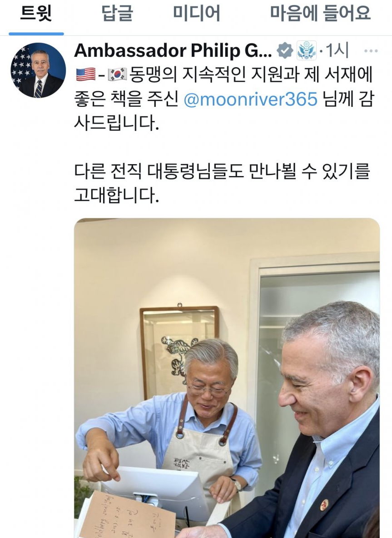
Task: Click the Ambassador Philip G... display name
Action: (x=173, y=51)
